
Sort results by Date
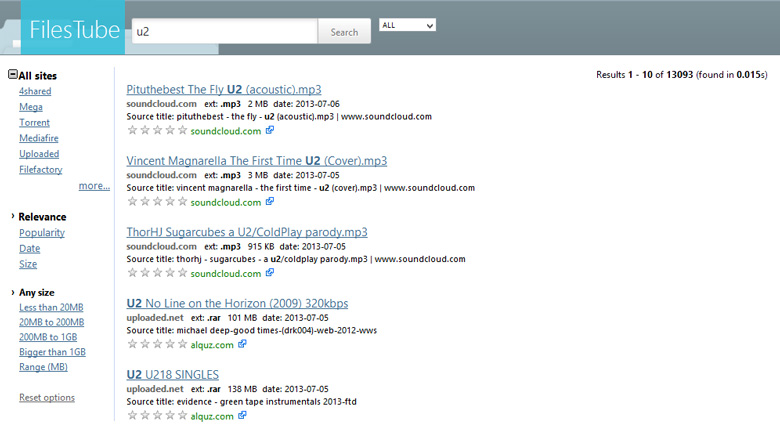[30, 248]
